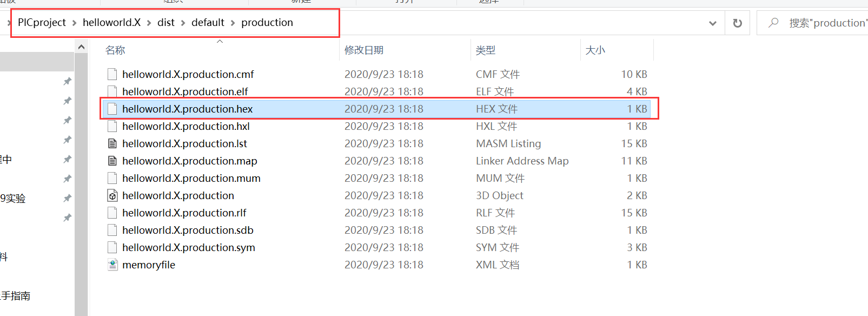Screen dimensions: 868x316
Task: Click the file icon of helloworld.X.production.sdb
Action: tap(112, 230)
